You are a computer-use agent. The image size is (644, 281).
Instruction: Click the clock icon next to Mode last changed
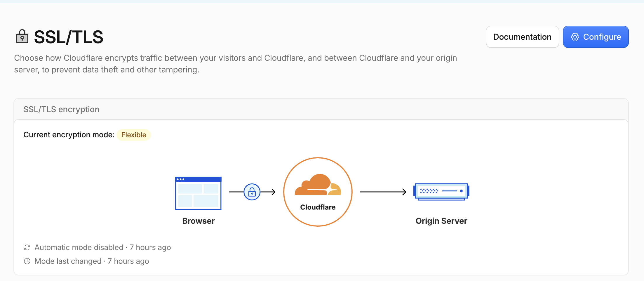click(x=27, y=261)
